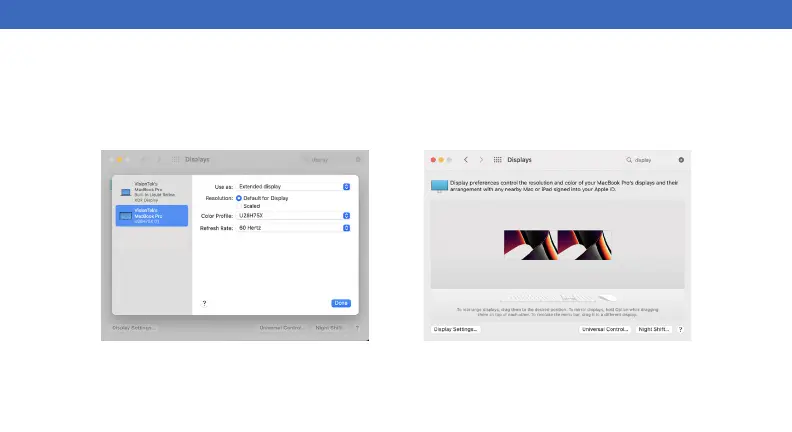Select the built-in Liquid Retina display in the sidebar
The width and height of the screenshot is (792, 432).
(x=152, y=191)
